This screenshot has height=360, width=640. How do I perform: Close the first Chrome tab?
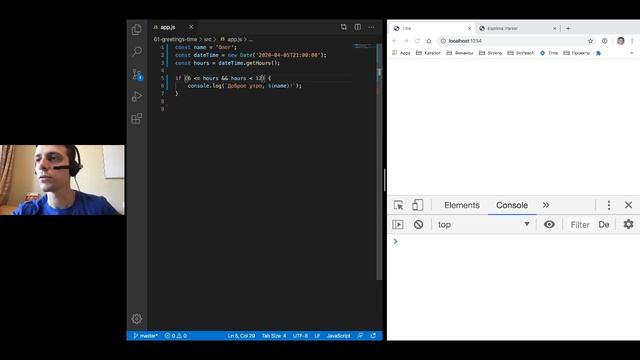click(x=469, y=28)
